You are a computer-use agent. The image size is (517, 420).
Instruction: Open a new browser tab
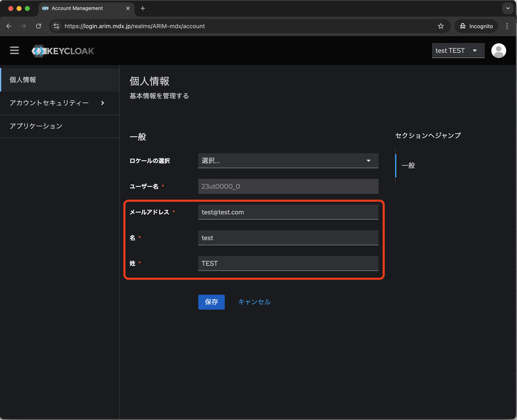(143, 8)
